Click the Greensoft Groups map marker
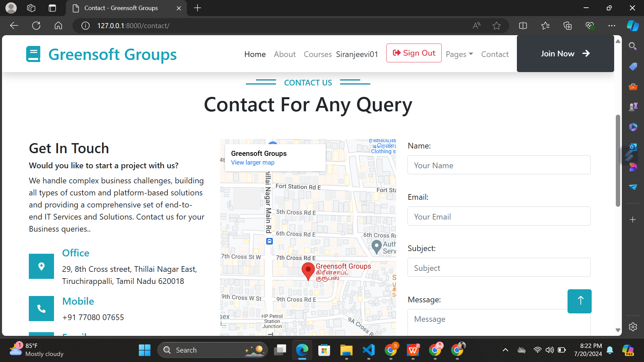Image resolution: width=644 pixels, height=362 pixels. 308,271
